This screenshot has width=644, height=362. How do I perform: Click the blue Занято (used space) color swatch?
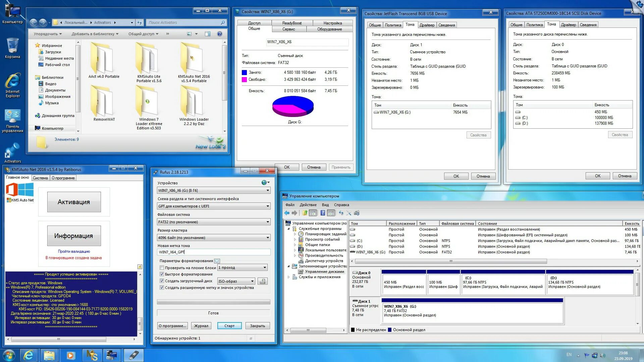244,72
